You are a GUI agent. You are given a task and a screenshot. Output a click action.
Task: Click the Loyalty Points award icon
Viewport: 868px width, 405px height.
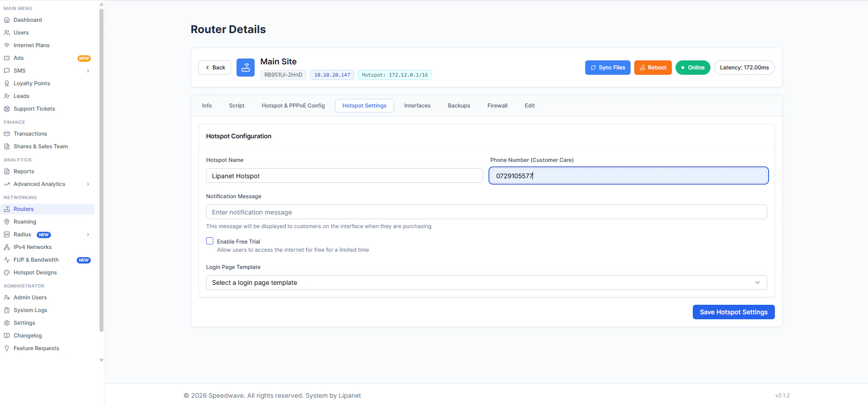(7, 83)
